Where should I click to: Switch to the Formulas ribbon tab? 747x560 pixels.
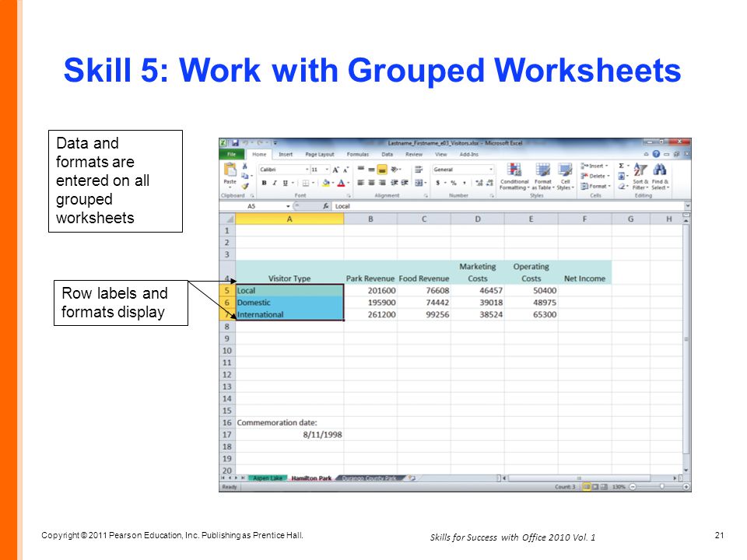(358, 154)
